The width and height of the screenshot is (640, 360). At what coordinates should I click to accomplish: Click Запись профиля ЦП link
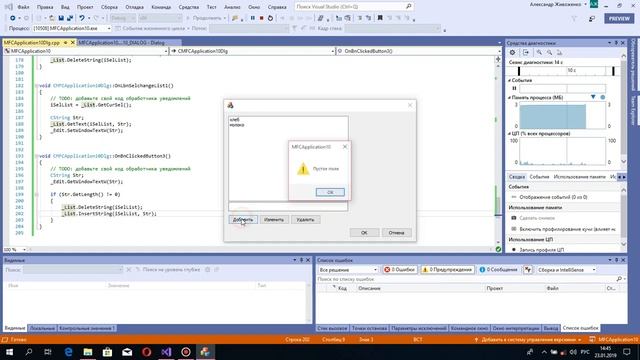click(542, 249)
